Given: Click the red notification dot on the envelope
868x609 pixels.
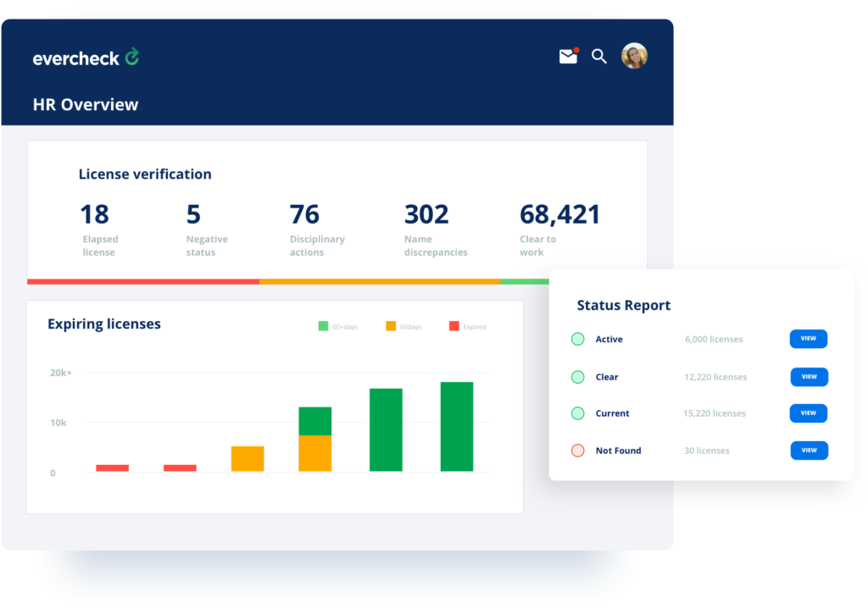Looking at the screenshot, I should (x=576, y=49).
